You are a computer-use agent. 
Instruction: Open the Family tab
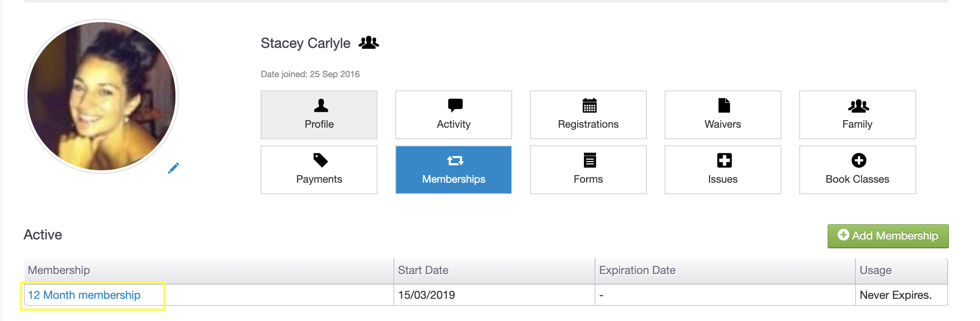click(857, 115)
